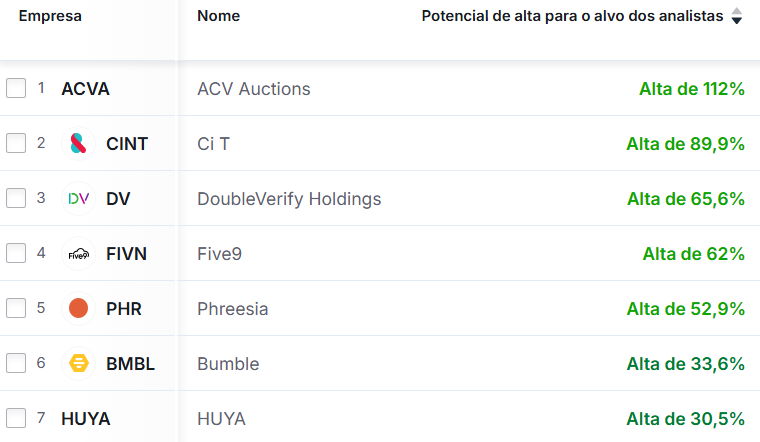
Task: Sort by analyst upside potential arrows
Action: coord(737,16)
